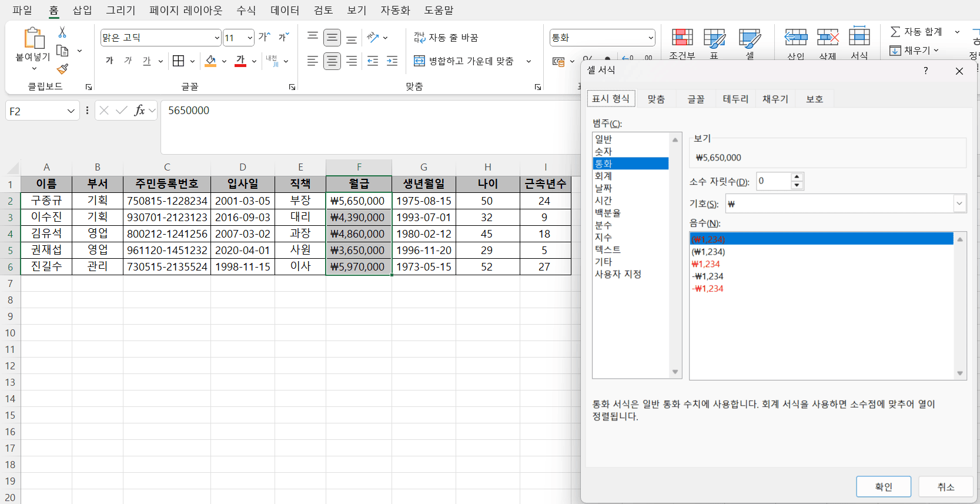Viewport: 980px width, 504px height.
Task: Click 병합하고 가운데 맞춤 merge icon
Action: [x=419, y=61]
